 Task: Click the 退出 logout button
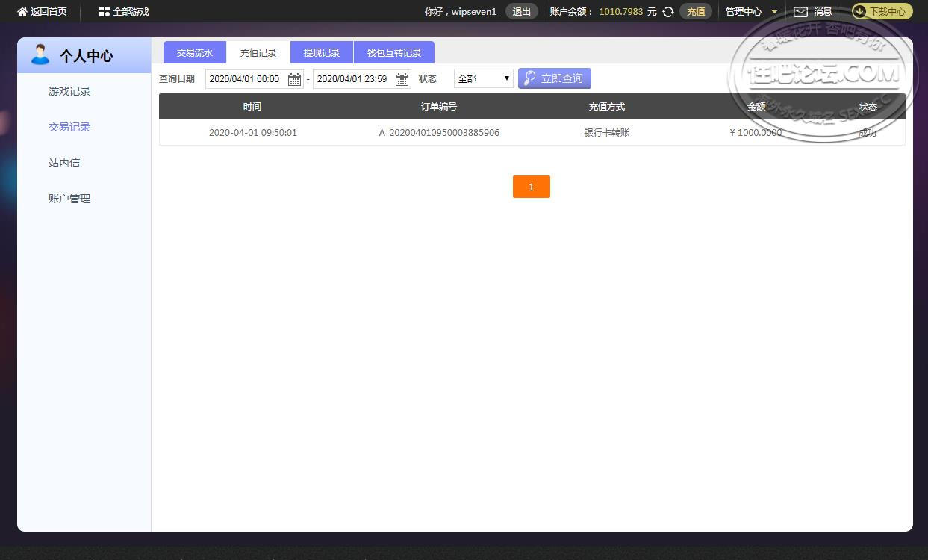522,12
